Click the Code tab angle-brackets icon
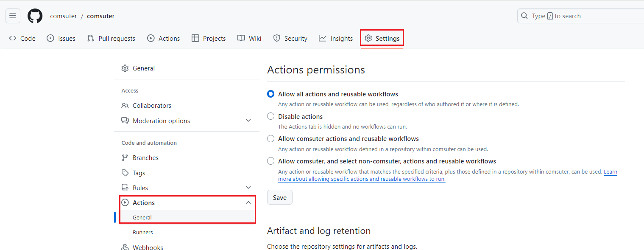644x250 pixels. pos(13,38)
